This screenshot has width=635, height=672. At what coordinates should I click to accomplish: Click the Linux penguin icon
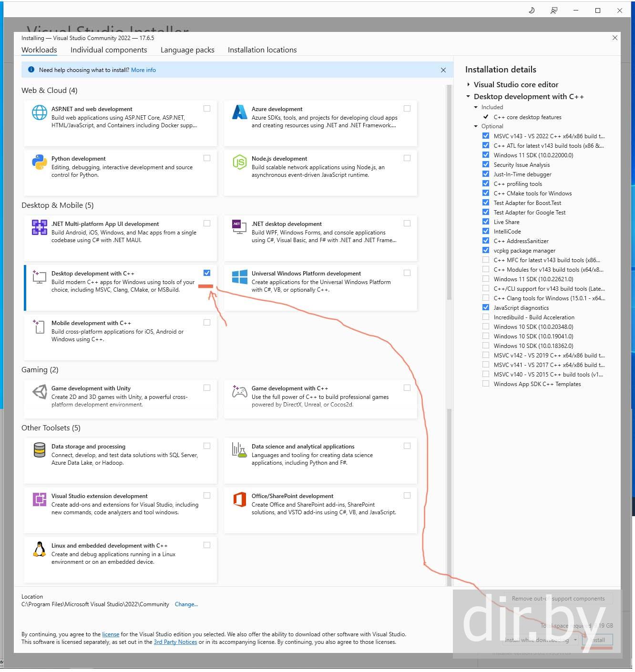click(x=40, y=549)
